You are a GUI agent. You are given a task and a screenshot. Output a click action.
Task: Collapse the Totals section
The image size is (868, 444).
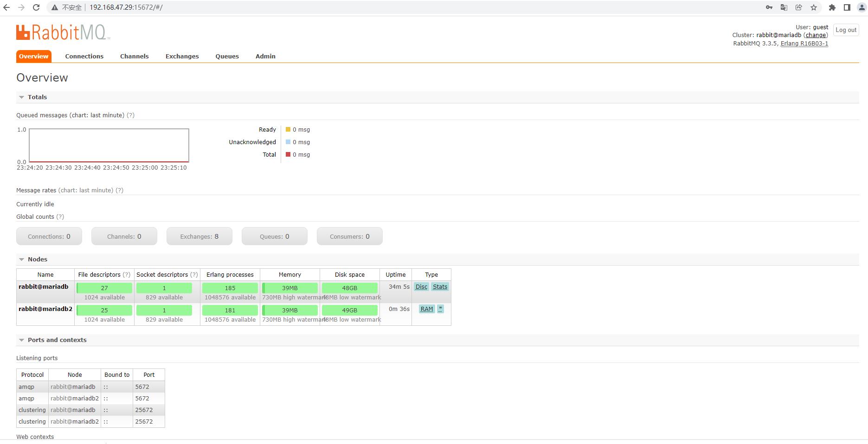point(32,97)
